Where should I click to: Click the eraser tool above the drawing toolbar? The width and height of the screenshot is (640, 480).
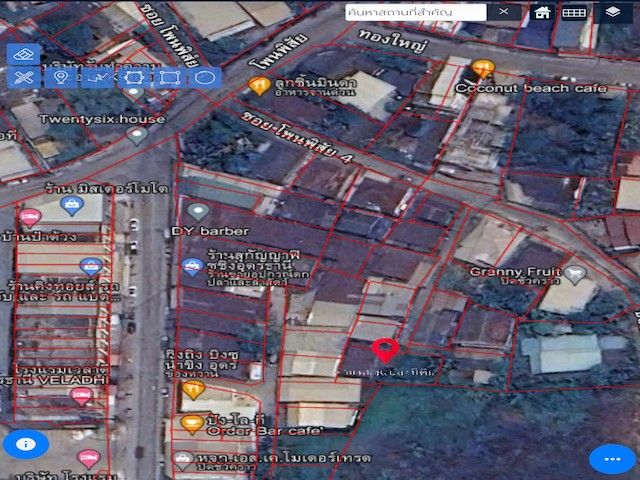point(27,53)
